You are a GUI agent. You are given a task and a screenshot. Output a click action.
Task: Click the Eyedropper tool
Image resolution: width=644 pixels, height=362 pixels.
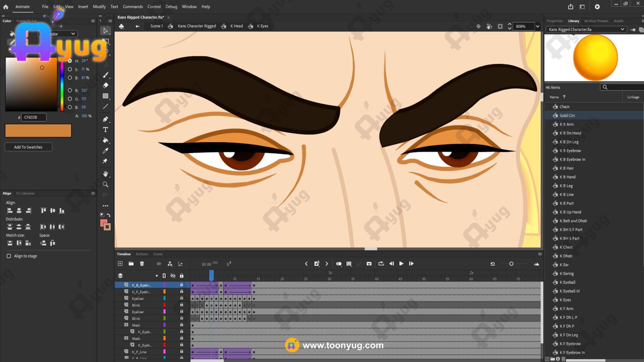coord(105,151)
